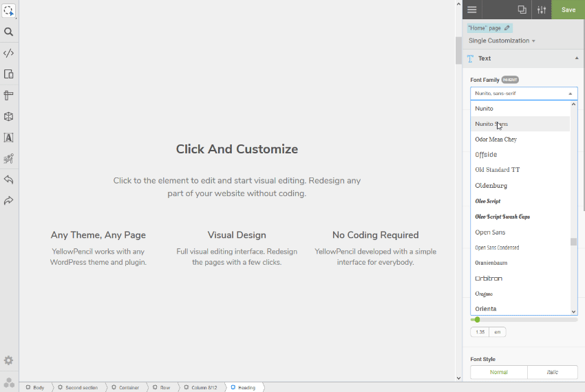Click the undo arrow icon
The width and height of the screenshot is (585, 392).
[8, 179]
